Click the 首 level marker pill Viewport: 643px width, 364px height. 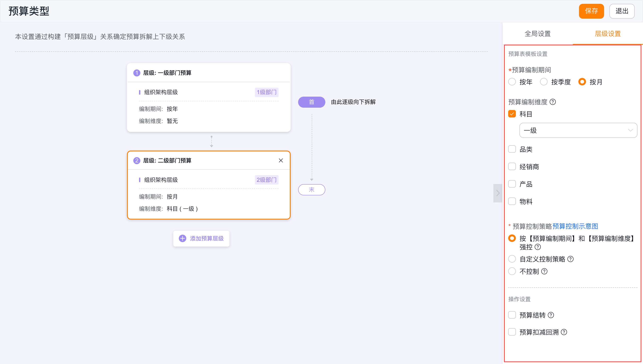pos(312,102)
